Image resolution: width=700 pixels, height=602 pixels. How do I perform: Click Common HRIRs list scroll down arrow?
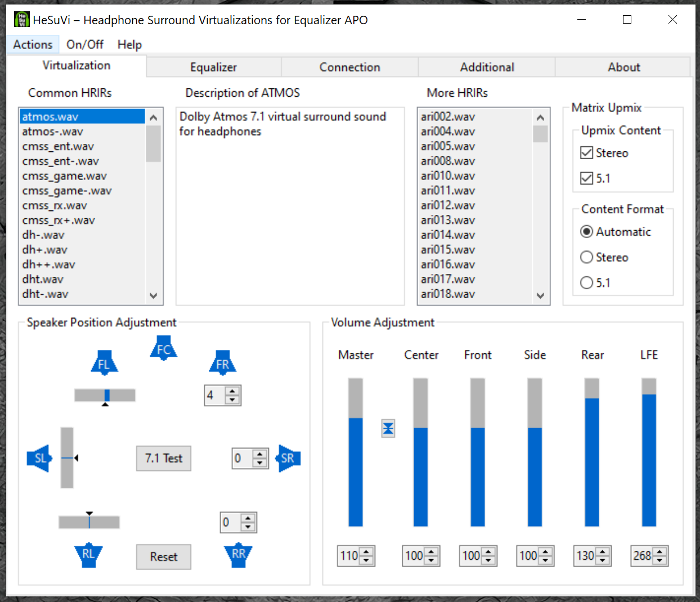153,295
